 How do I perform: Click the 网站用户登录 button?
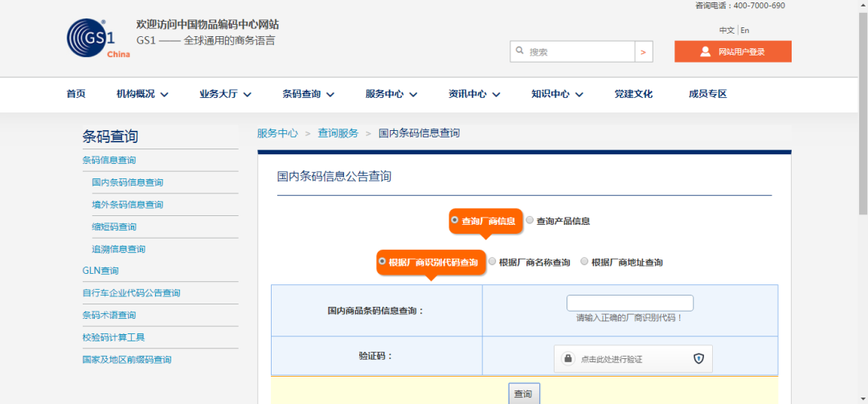click(x=733, y=51)
